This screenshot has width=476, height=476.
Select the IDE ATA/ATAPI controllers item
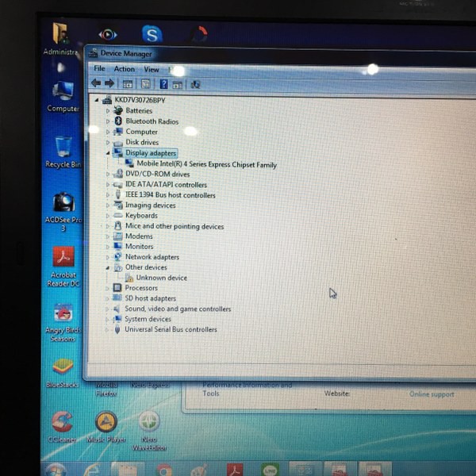[166, 185]
